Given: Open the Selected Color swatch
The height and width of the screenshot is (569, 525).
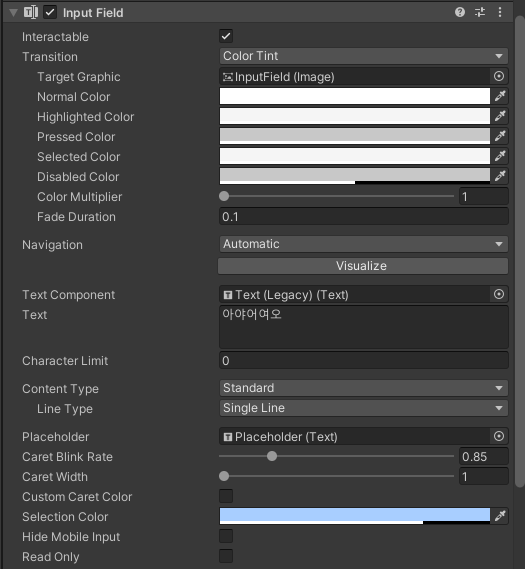Looking at the screenshot, I should 355,156.
